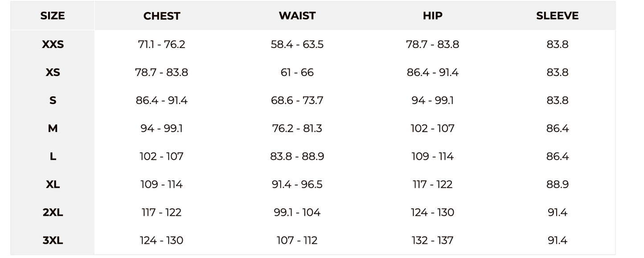The height and width of the screenshot is (258, 644).
Task: Click the WAIST column header
Action: pos(297,16)
